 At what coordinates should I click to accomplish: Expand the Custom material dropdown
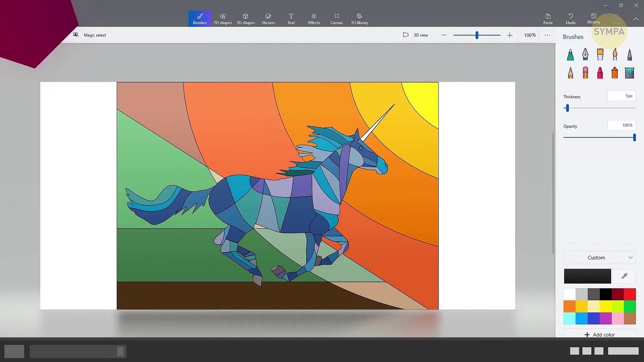(x=599, y=257)
